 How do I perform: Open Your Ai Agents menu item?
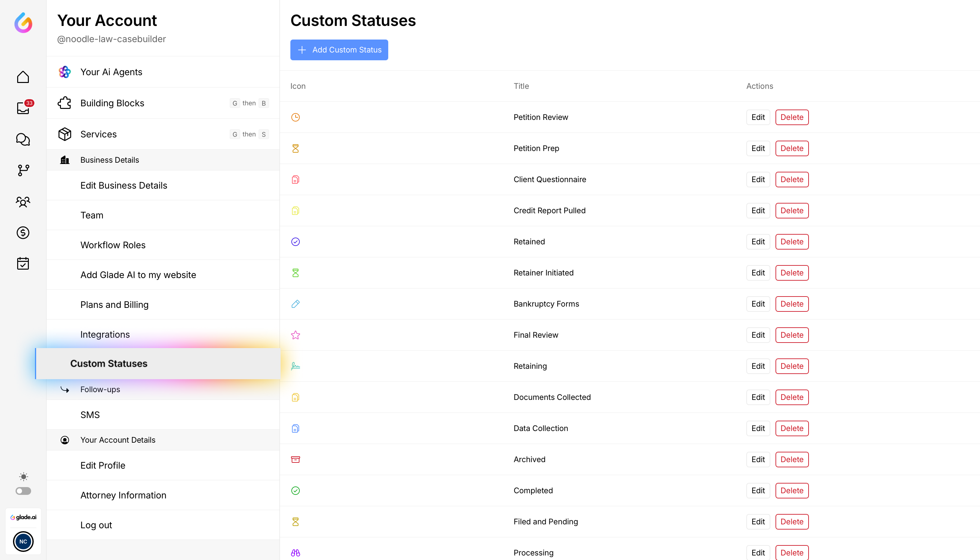(x=111, y=72)
